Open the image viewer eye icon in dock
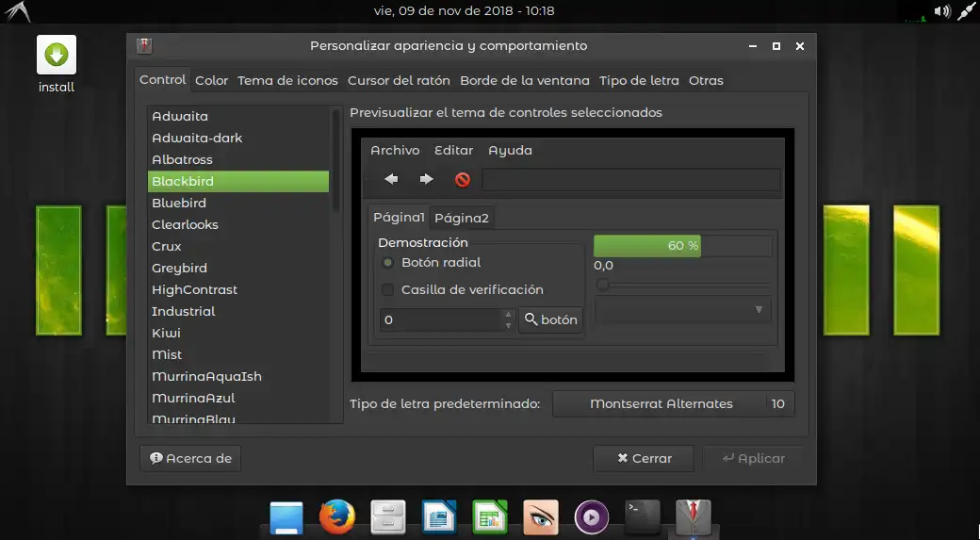Image resolution: width=980 pixels, height=540 pixels. click(x=541, y=516)
